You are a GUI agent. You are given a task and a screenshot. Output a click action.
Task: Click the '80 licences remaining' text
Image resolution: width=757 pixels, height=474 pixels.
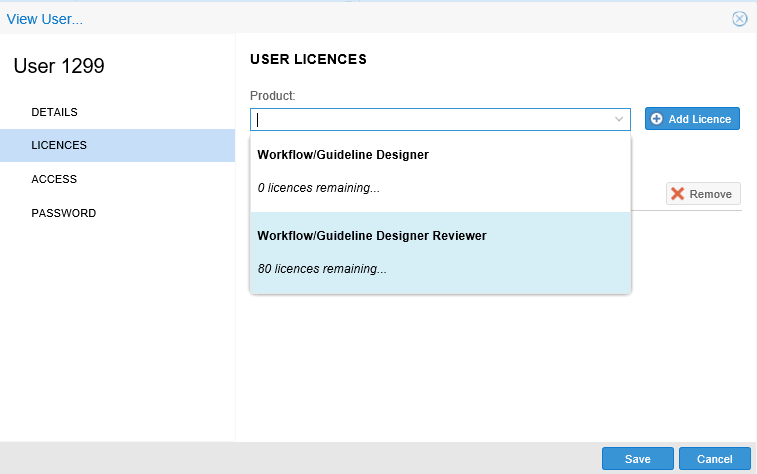(x=322, y=268)
